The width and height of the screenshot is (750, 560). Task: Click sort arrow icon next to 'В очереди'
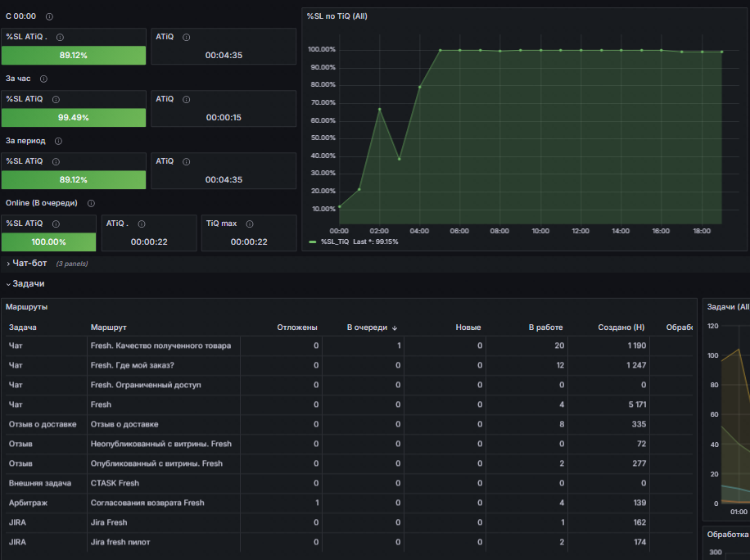click(395, 328)
